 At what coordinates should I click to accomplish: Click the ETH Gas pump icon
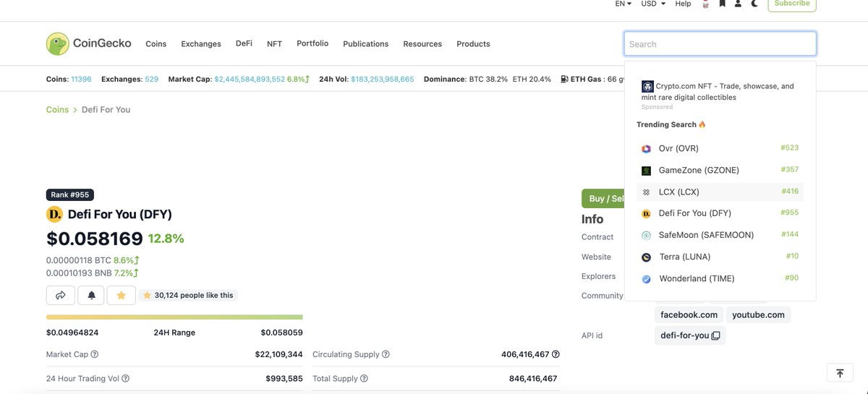[564, 79]
